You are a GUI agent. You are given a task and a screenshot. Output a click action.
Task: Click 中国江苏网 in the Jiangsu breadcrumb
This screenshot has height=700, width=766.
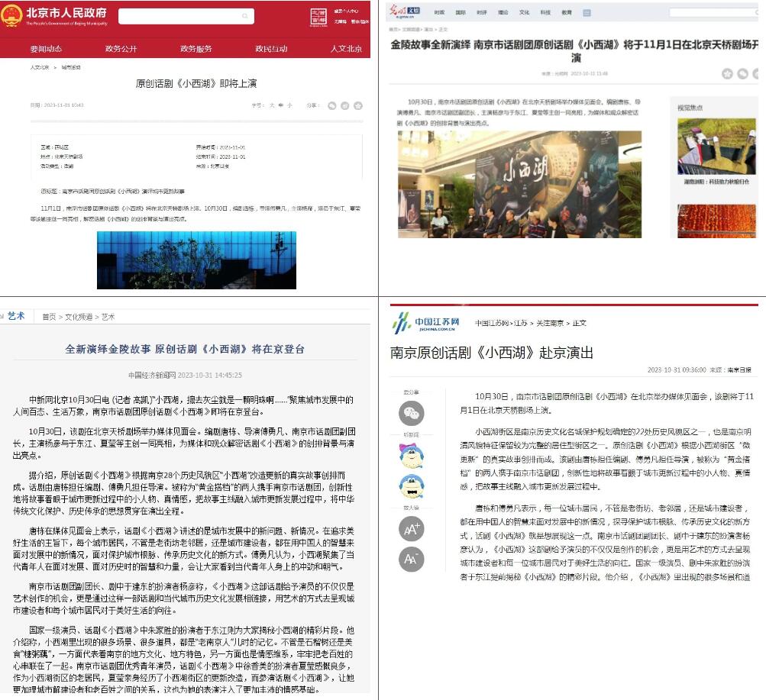[492, 323]
